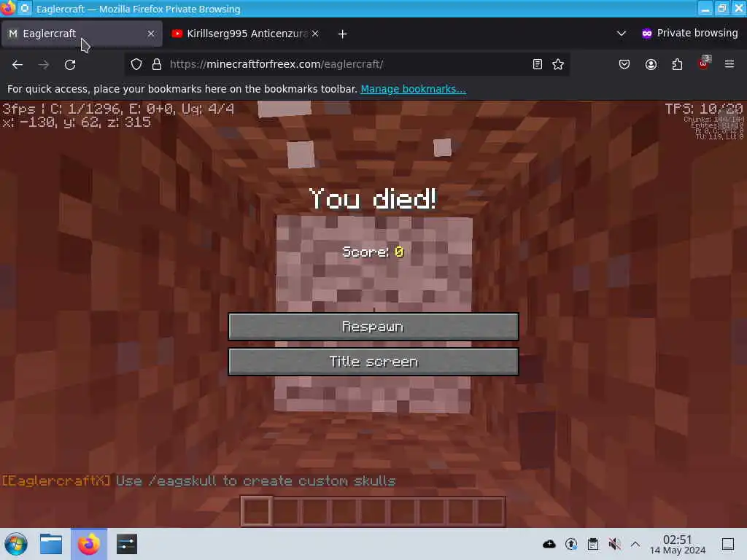This screenshot has height=560, width=747.
Task: Bookmark this page with the star
Action: [x=558, y=64]
